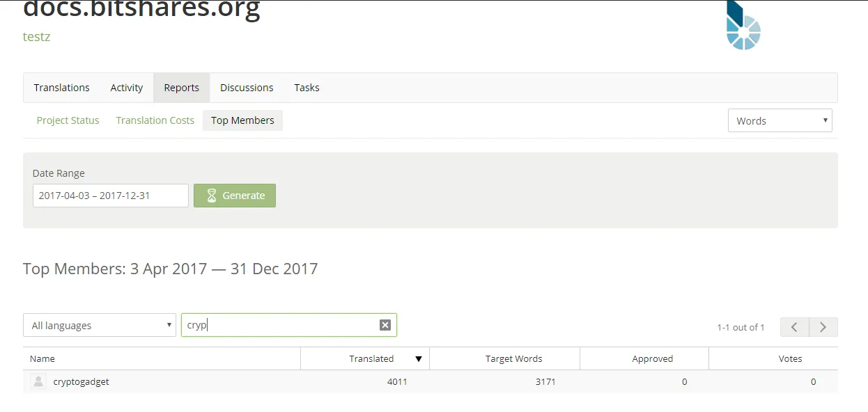Go to next page of members
The height and width of the screenshot is (412, 868).
click(823, 327)
